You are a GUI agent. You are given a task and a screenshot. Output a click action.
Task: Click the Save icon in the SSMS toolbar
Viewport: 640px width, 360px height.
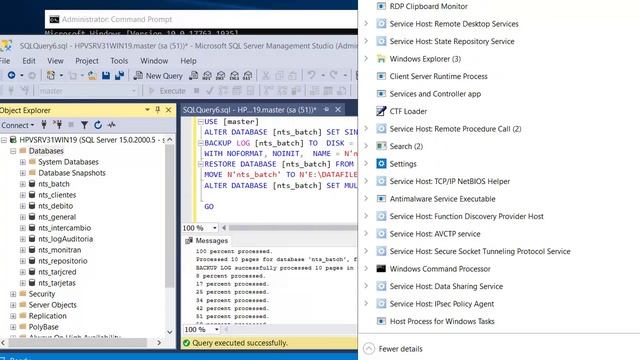pos(106,76)
